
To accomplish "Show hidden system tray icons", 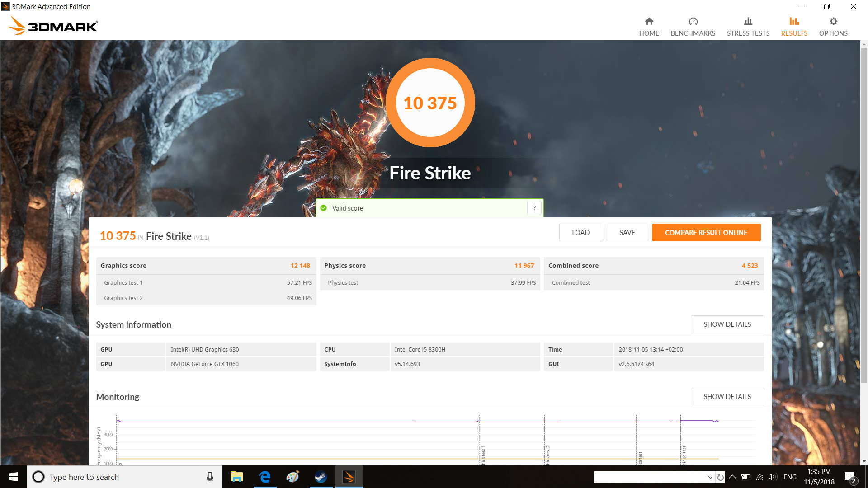I will pyautogui.click(x=732, y=477).
